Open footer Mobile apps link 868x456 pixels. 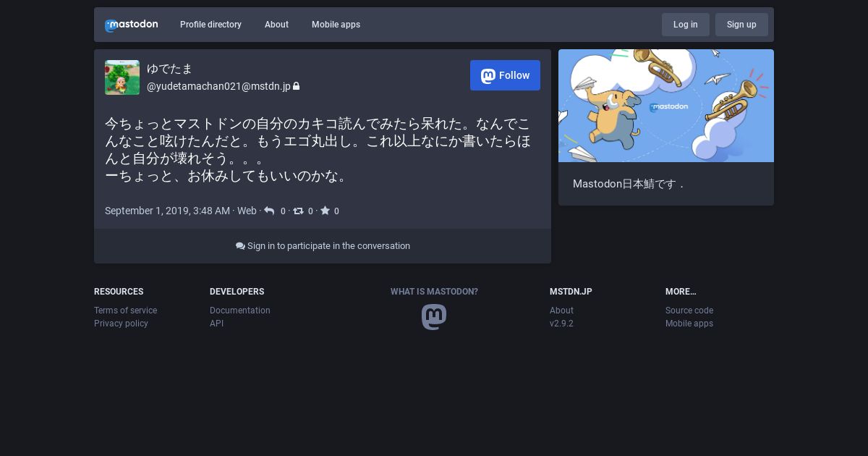coord(689,324)
